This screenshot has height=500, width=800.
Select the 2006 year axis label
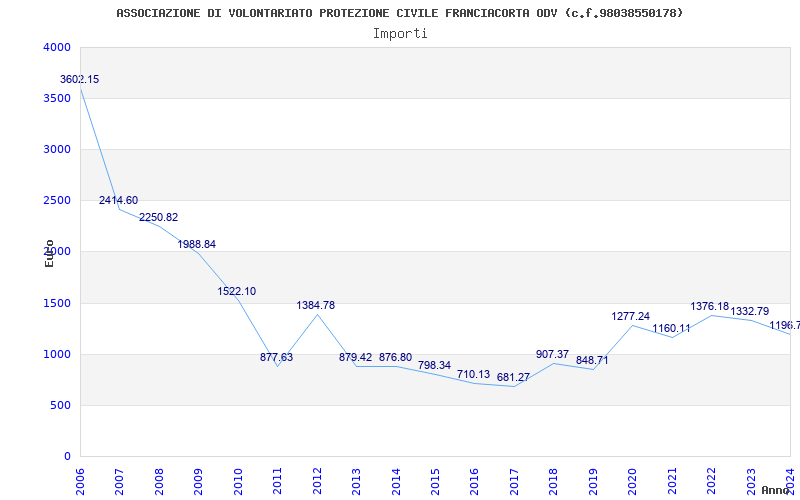80,479
